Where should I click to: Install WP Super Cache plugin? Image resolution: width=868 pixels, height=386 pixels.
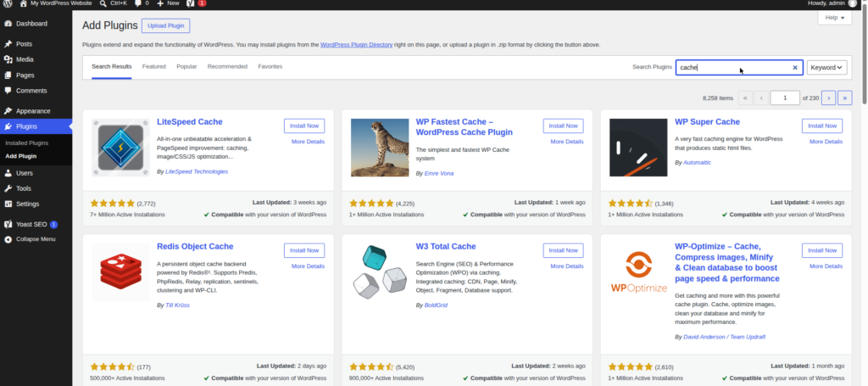pos(822,126)
